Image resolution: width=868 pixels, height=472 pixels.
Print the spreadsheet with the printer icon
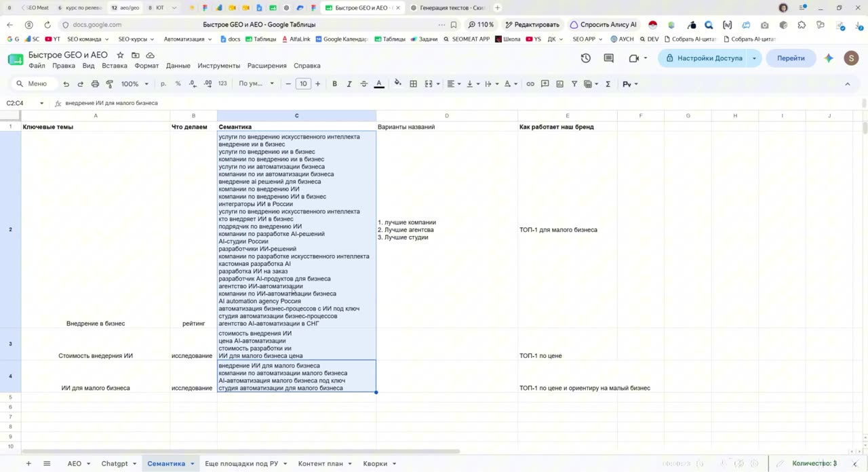tap(95, 84)
